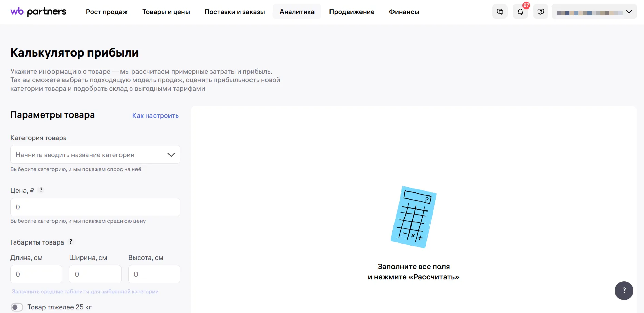Open notifications bell with 97 badge
This screenshot has height=313, width=644.
coord(520,12)
